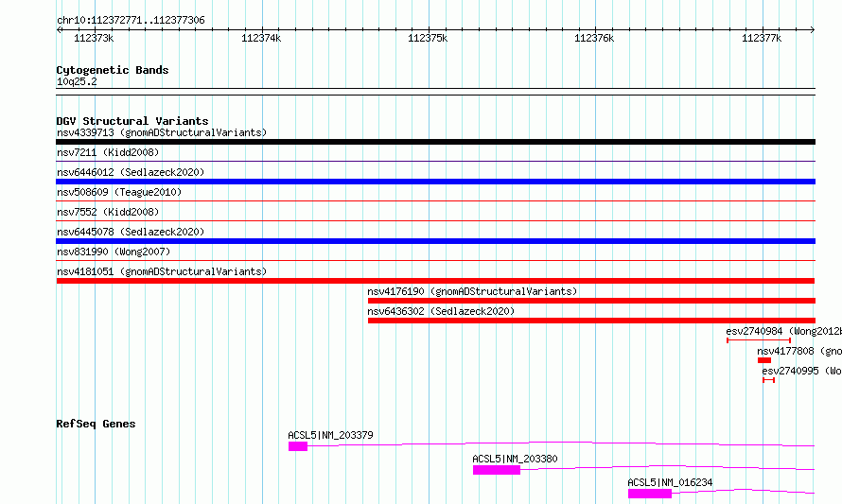Click the nsv4181051 red variant bar

pos(435,281)
